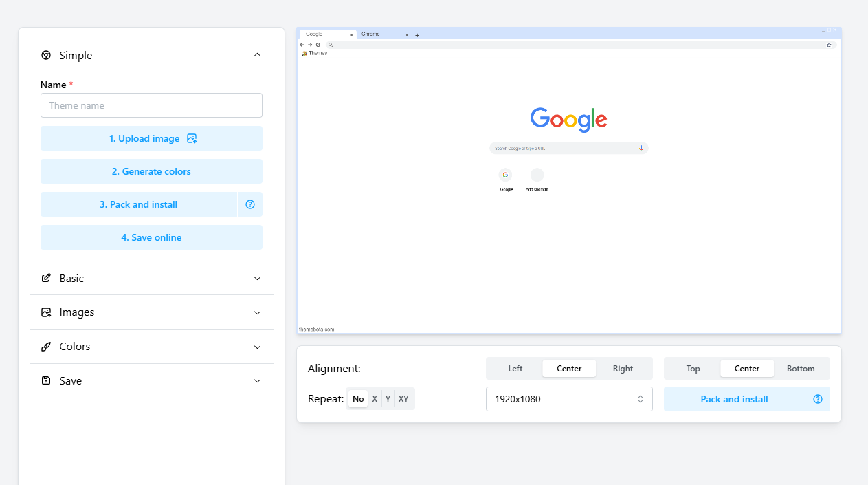
Task: Click the 2. Generate colors button
Action: point(151,171)
